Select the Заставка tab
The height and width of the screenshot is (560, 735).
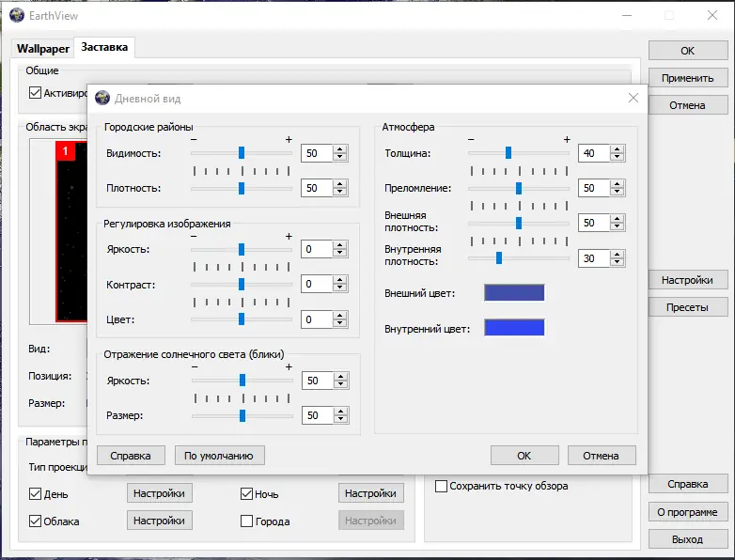click(104, 47)
